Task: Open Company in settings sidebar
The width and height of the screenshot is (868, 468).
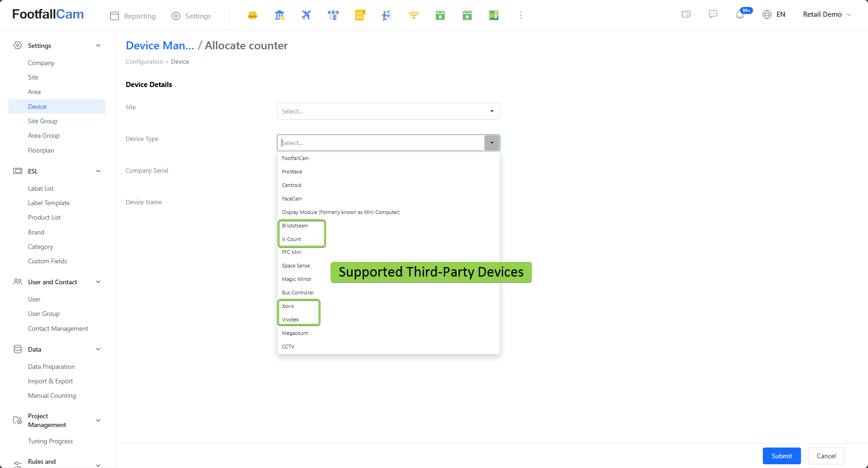Action: pyautogui.click(x=41, y=63)
